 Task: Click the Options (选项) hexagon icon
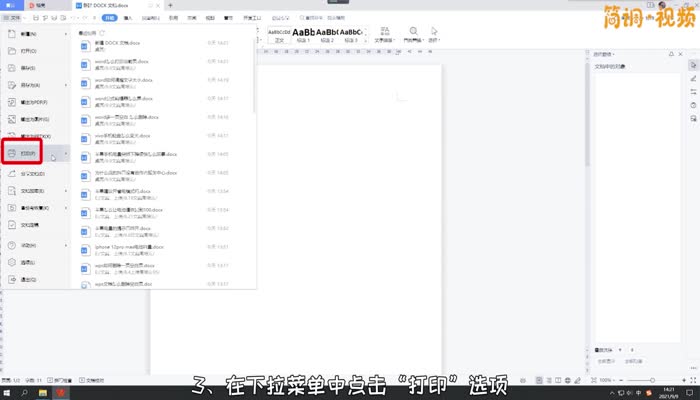click(x=12, y=262)
